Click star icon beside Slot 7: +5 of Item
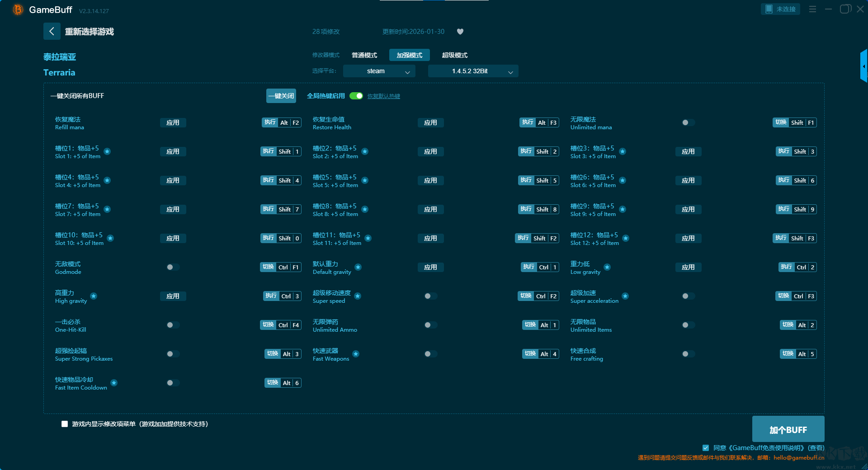Screen dimensions: 868x470 pos(107,209)
